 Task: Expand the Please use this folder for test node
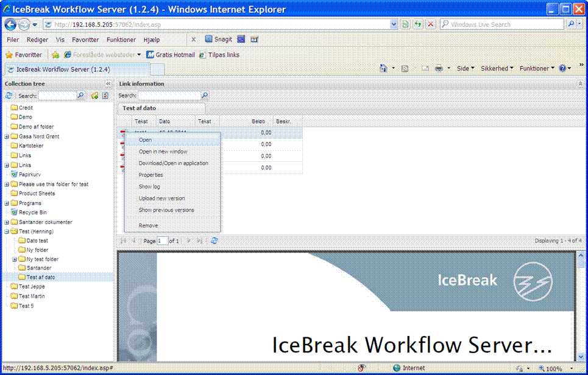[7, 184]
